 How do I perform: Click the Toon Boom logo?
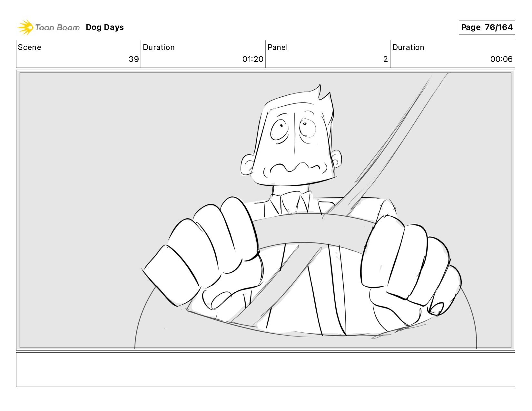(x=48, y=27)
